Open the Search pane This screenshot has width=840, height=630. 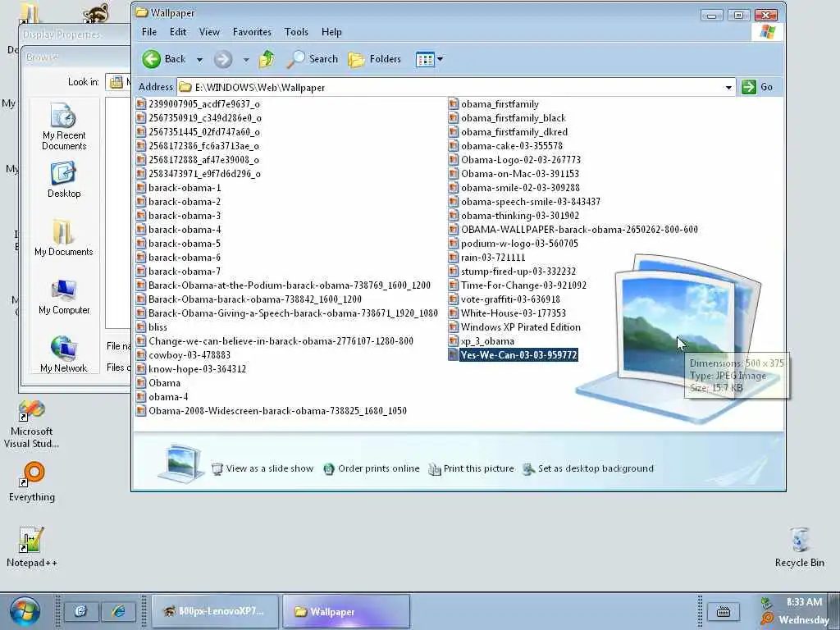[312, 59]
